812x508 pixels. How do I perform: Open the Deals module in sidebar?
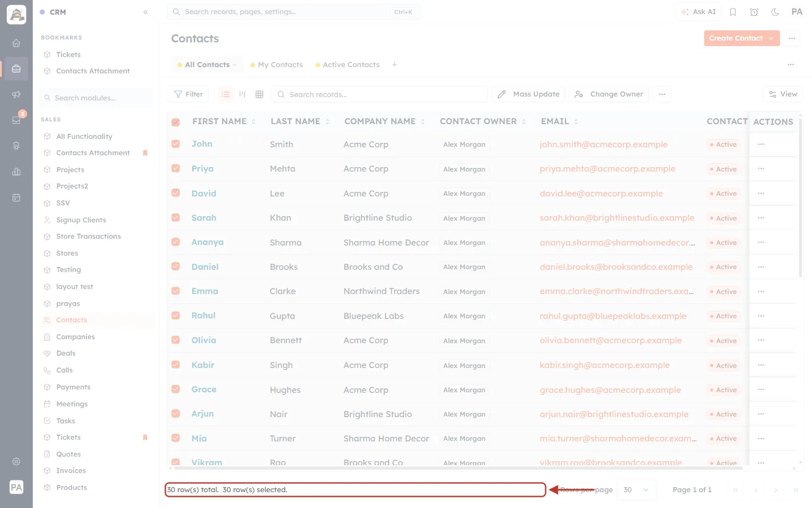point(66,353)
